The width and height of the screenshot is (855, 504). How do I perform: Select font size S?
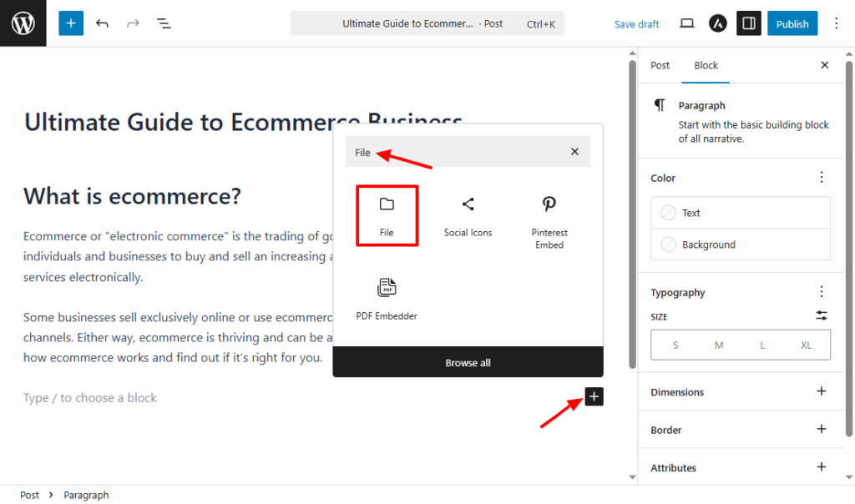click(x=675, y=345)
